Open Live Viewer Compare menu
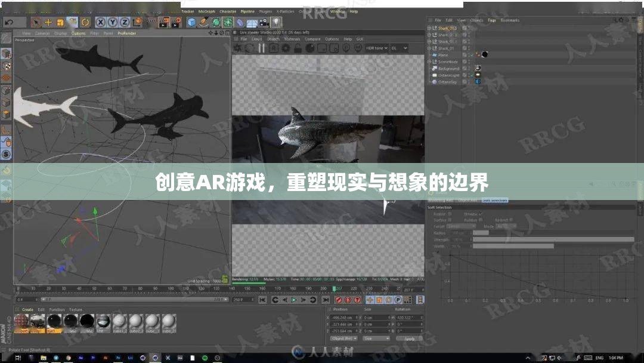The width and height of the screenshot is (644, 363). [312, 39]
